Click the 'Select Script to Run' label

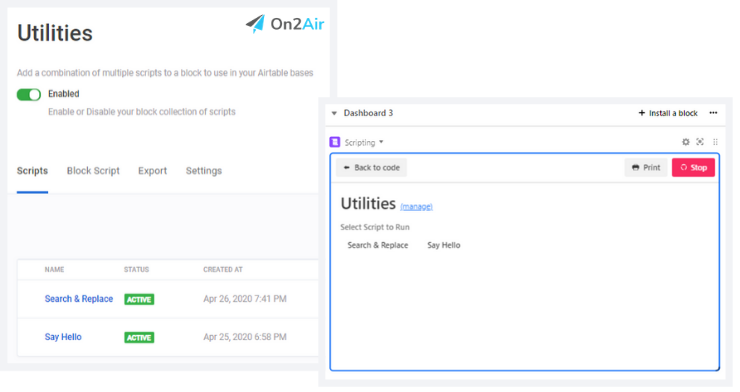(x=375, y=227)
